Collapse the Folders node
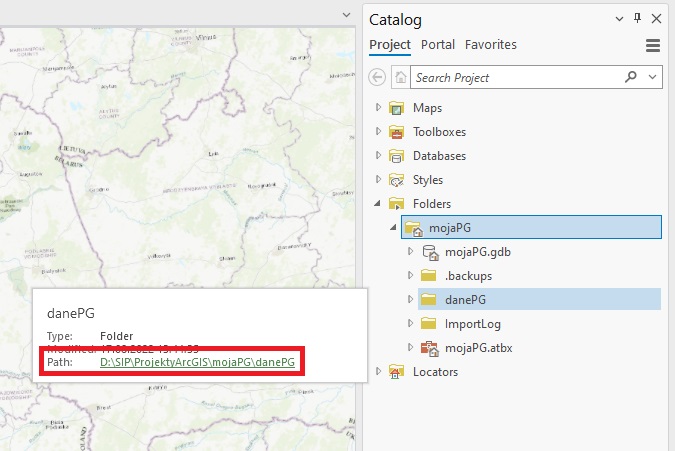Viewport: 675px width, 451px height. coord(378,204)
